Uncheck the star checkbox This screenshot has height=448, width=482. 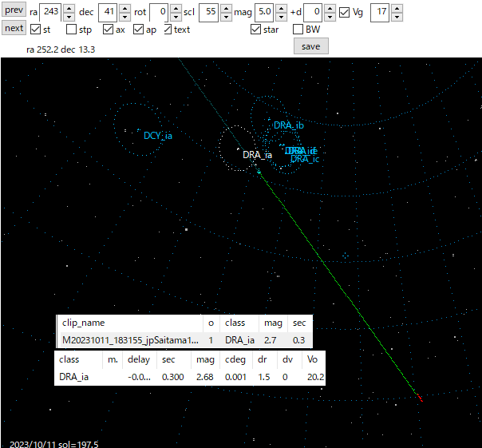pos(255,30)
